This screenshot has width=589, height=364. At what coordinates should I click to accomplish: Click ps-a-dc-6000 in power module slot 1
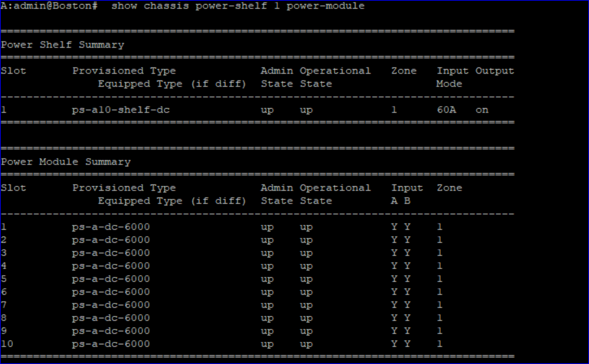click(111, 227)
